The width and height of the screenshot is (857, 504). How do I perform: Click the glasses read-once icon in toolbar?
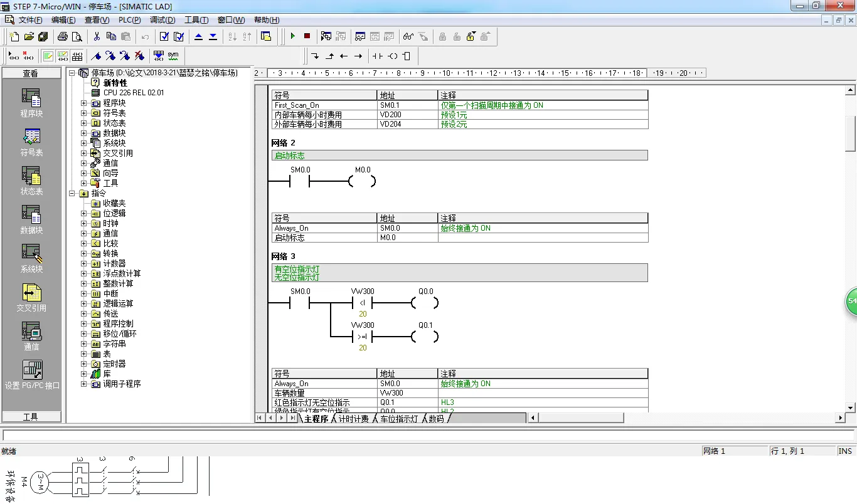click(x=408, y=36)
